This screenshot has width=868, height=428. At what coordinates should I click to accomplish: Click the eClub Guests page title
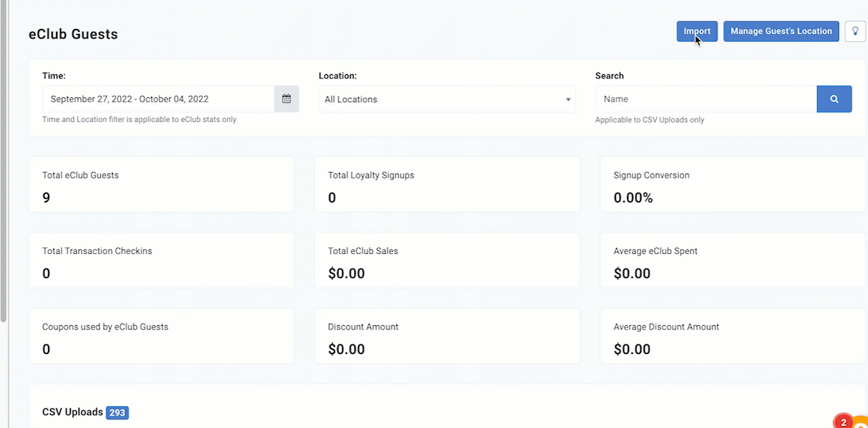[x=73, y=34]
